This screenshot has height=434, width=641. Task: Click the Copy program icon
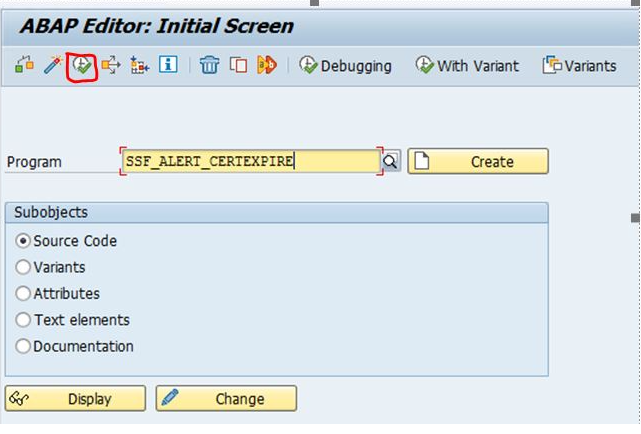click(x=238, y=66)
